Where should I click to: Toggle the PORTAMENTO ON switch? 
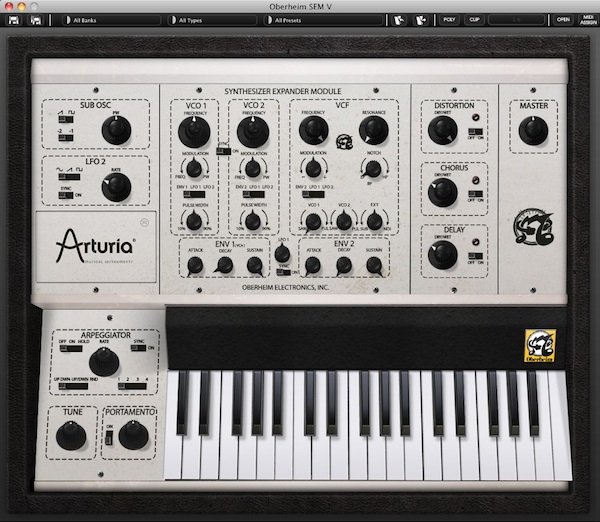tap(109, 438)
